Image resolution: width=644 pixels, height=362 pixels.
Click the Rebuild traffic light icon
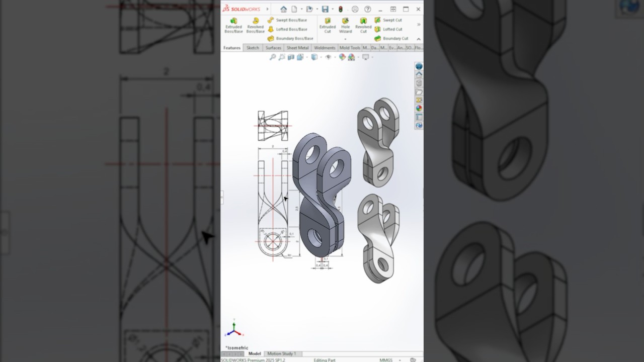point(341,9)
